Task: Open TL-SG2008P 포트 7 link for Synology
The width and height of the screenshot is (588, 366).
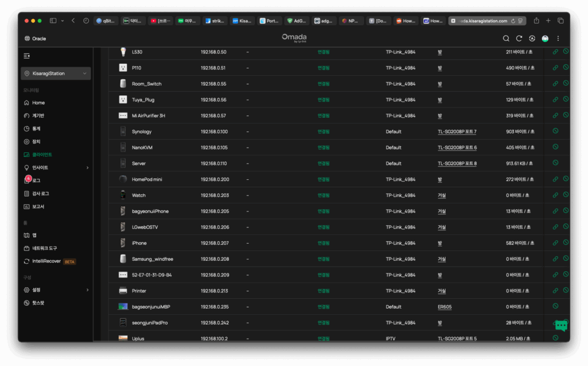Action: (x=457, y=132)
